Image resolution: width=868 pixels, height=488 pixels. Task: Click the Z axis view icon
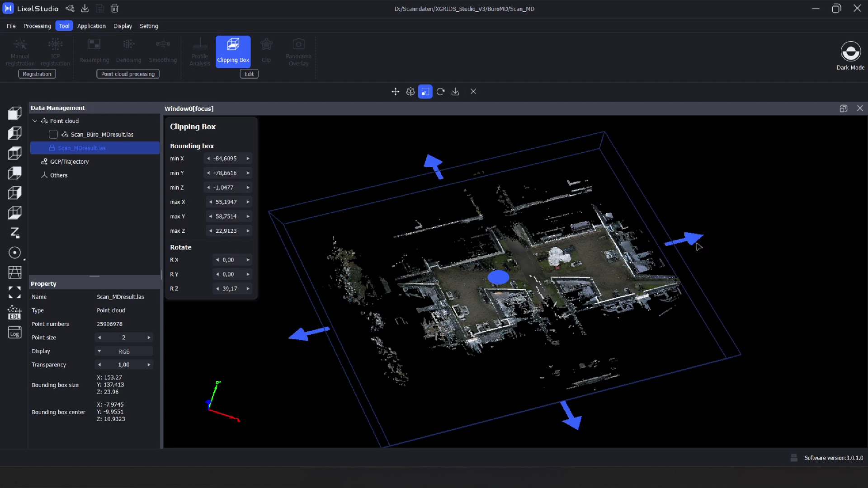[14, 233]
